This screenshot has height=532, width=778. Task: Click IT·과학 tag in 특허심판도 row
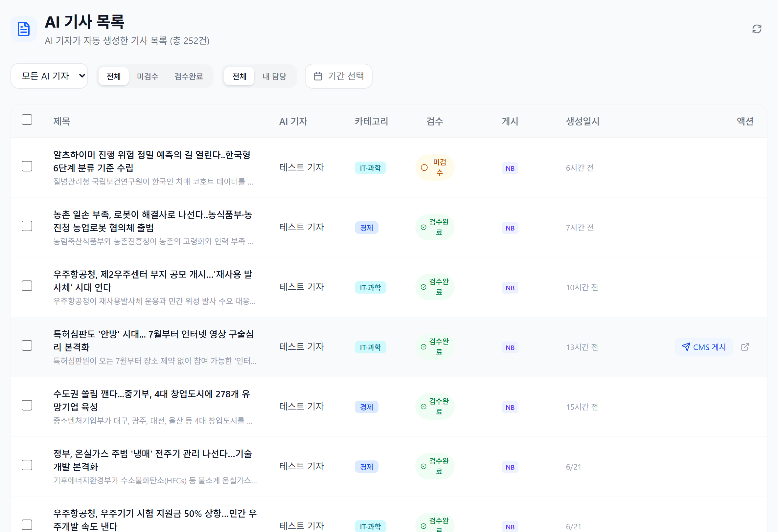pos(370,347)
